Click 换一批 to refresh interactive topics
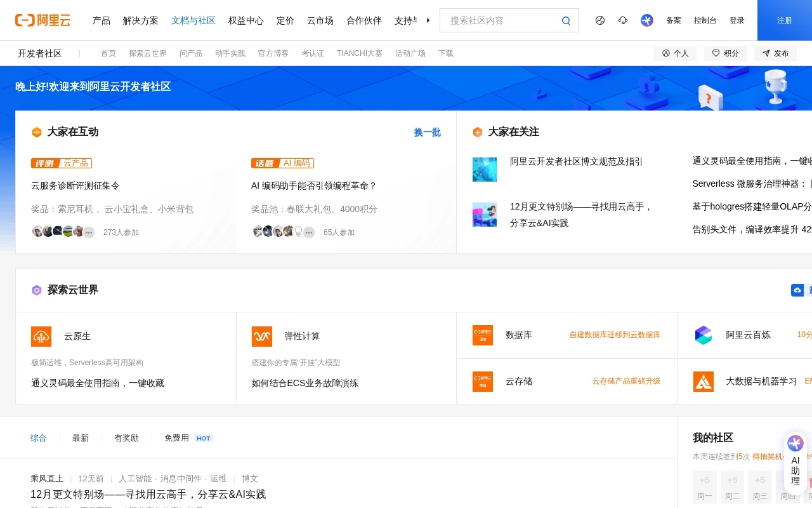Screen dimensions: 812x508 click(427, 133)
